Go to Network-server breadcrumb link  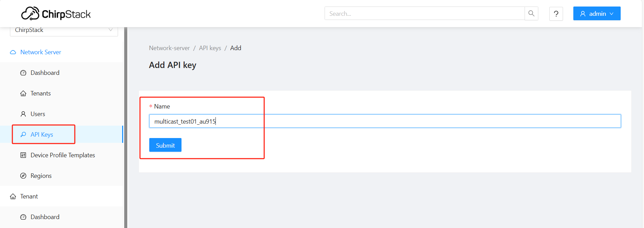tap(169, 48)
